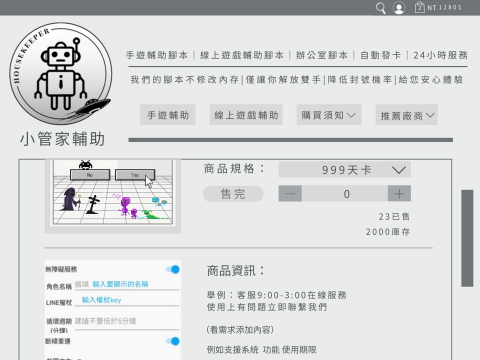The height and width of the screenshot is (360, 480).
Task: Click the 商品資訊 heading
Action: coord(235,271)
